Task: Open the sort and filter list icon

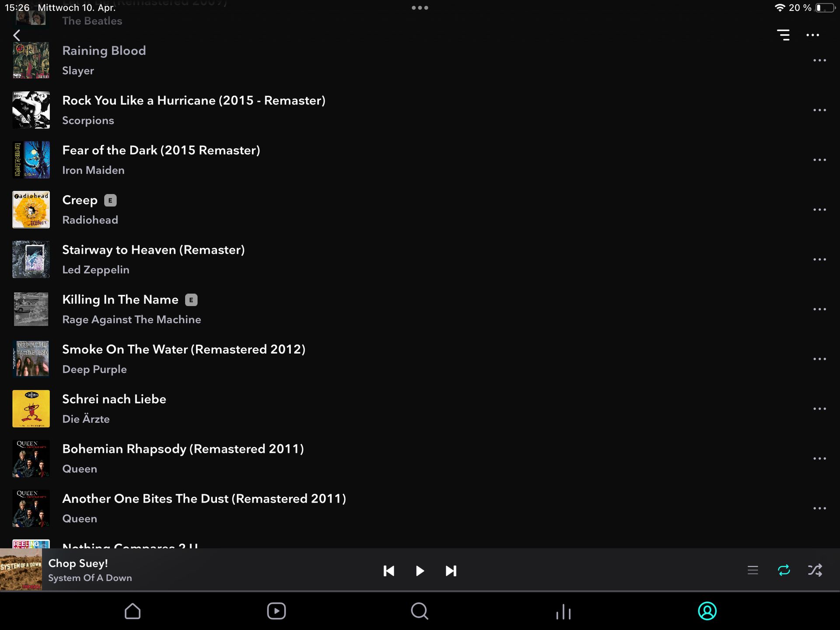Action: [x=783, y=35]
